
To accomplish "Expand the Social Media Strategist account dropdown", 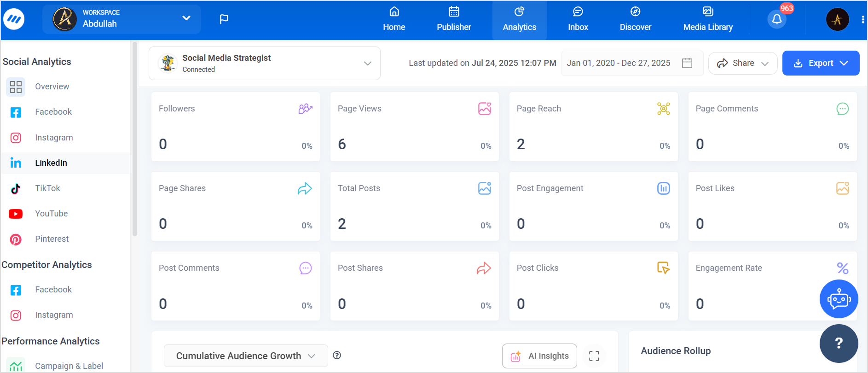I will point(265,63).
